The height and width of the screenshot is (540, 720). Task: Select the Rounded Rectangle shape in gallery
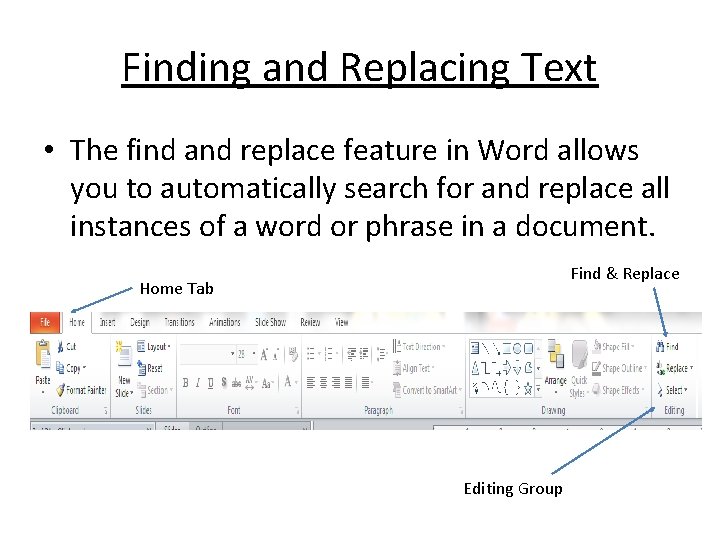click(529, 349)
